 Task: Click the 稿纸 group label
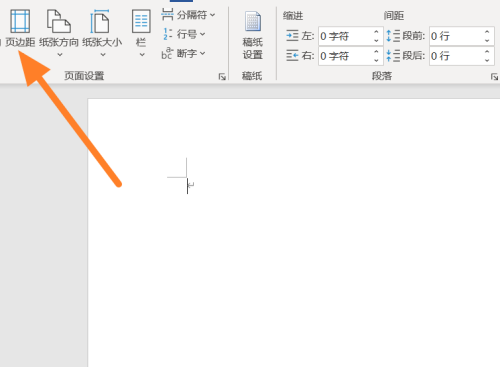(x=252, y=76)
